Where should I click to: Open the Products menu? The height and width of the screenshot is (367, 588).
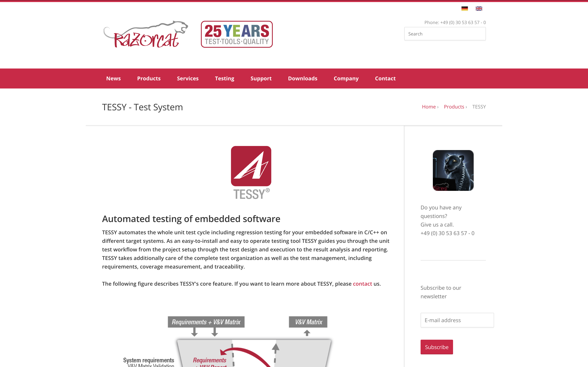click(149, 78)
